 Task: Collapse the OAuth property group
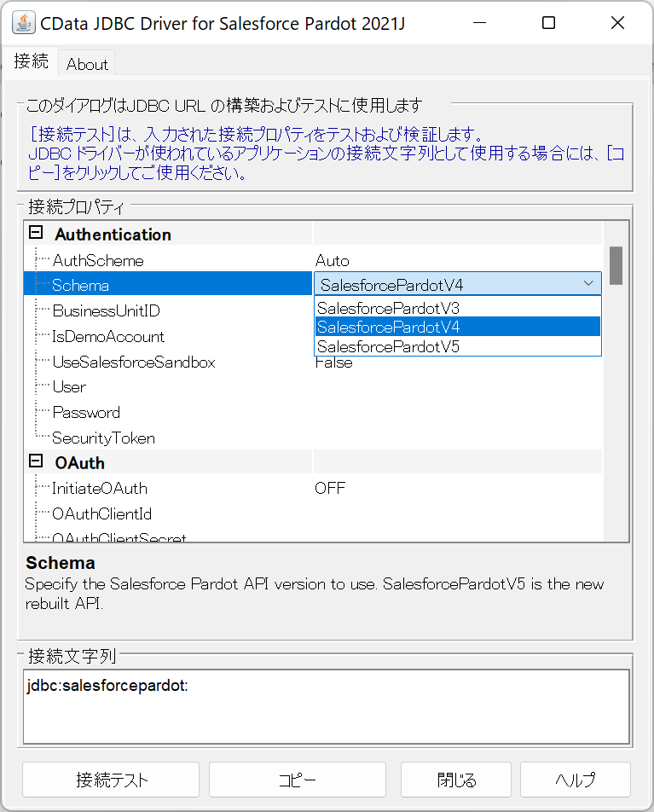coord(36,462)
